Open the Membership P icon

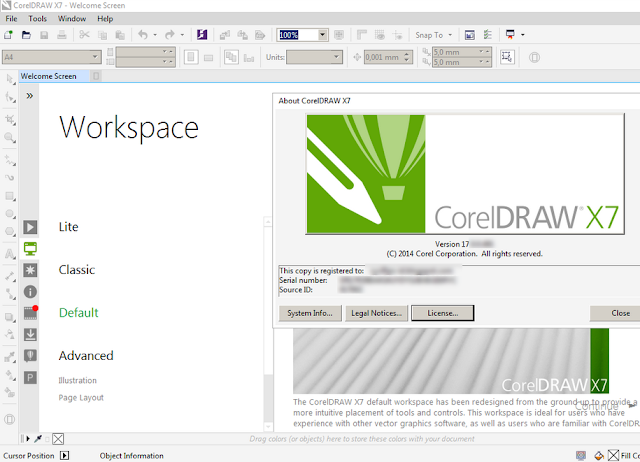click(x=30, y=378)
